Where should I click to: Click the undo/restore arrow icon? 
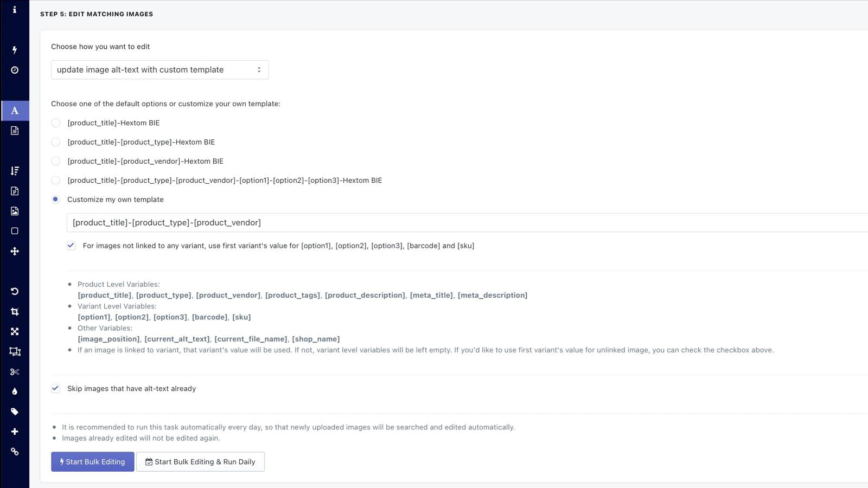[x=15, y=291]
